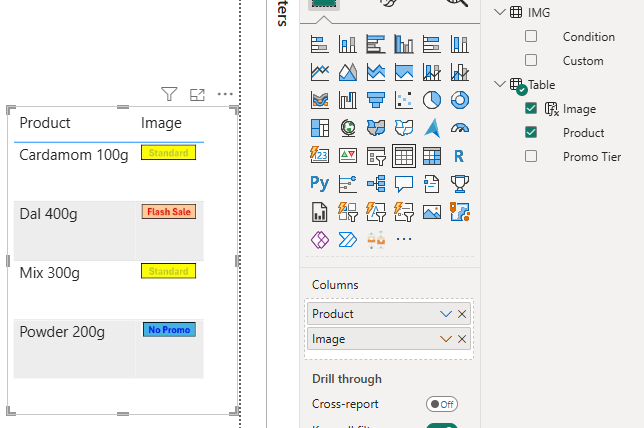The width and height of the screenshot is (644, 428).
Task: Select the Key influencers visual
Action: tap(347, 184)
